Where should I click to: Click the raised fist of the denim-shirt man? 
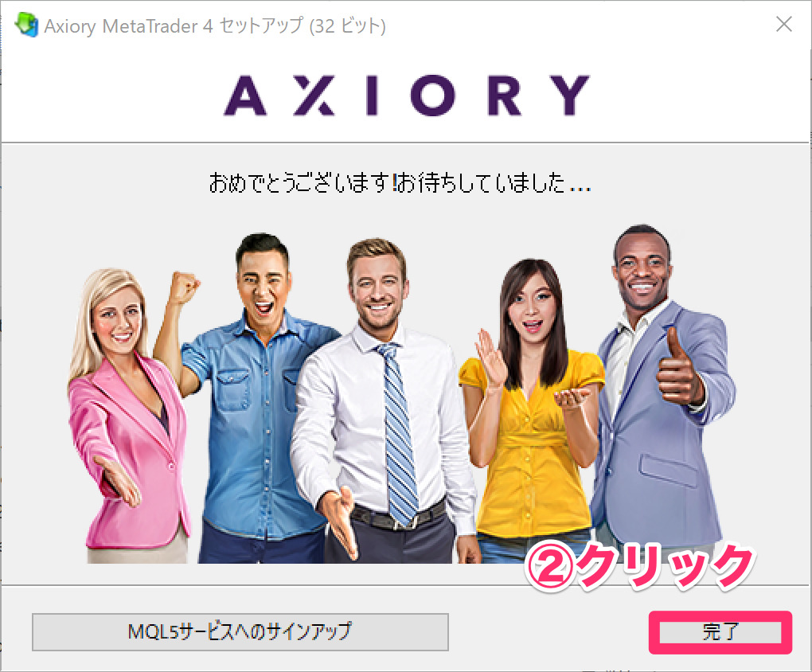click(184, 287)
